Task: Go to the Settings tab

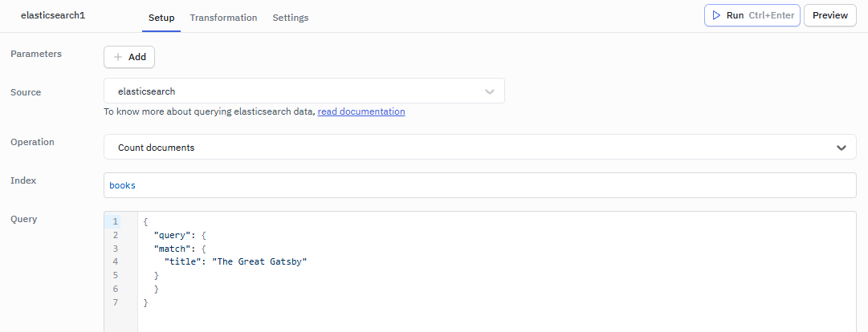Action: 290,18
